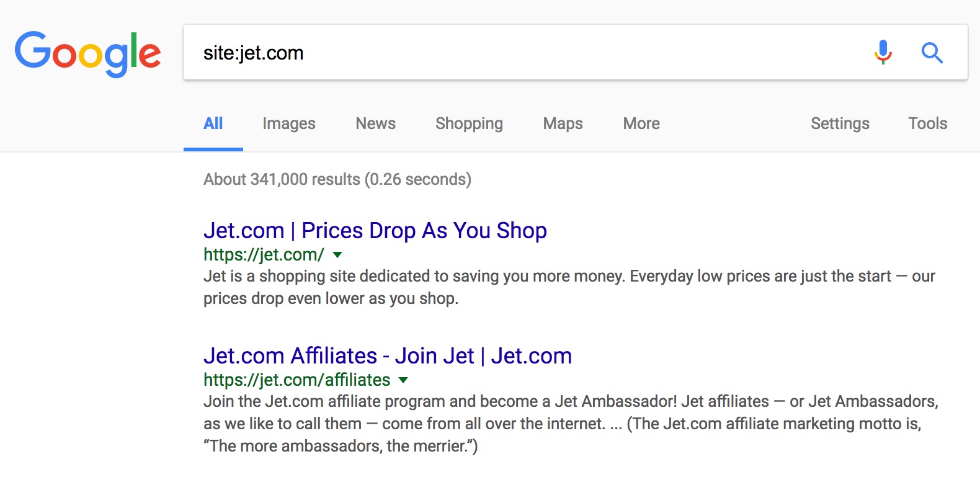This screenshot has height=490, width=980.
Task: Click the blue magnifier search icon
Action: (932, 53)
